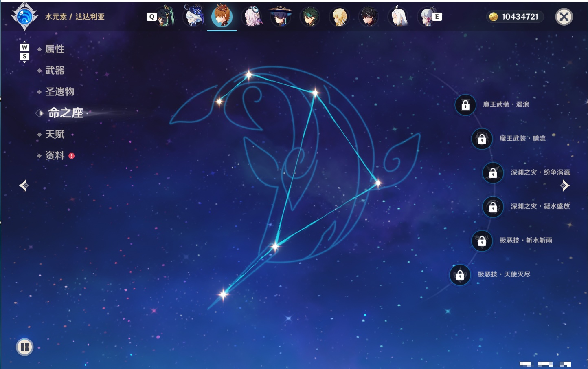Click the constellation name 魔王武装·遏浪

(x=506, y=105)
